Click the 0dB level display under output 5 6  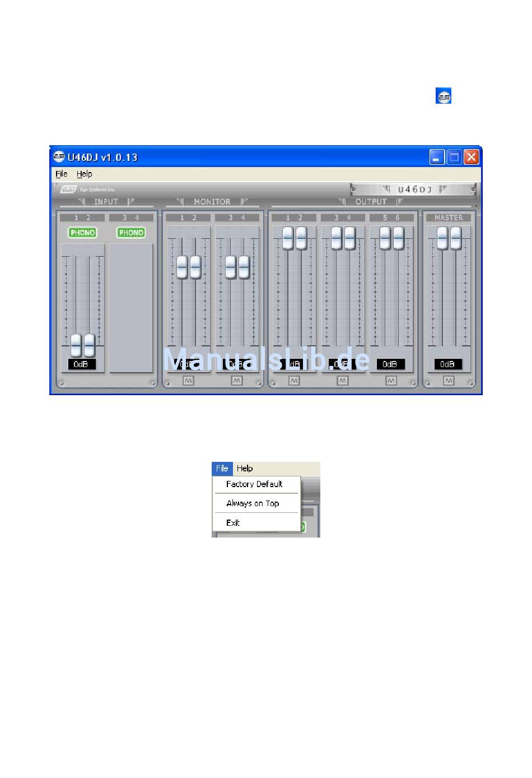390,364
